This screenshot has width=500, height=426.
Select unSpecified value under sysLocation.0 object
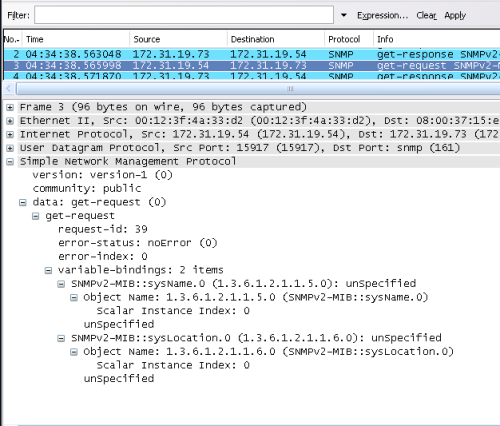point(119,379)
